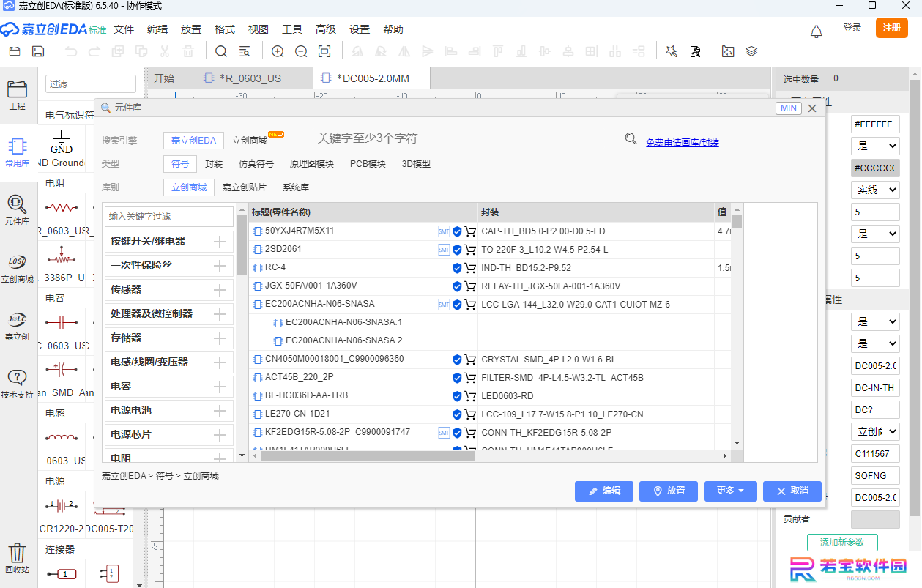The image size is (922, 588).
Task: Switch to the *R_0603_US tab
Action: pos(254,78)
